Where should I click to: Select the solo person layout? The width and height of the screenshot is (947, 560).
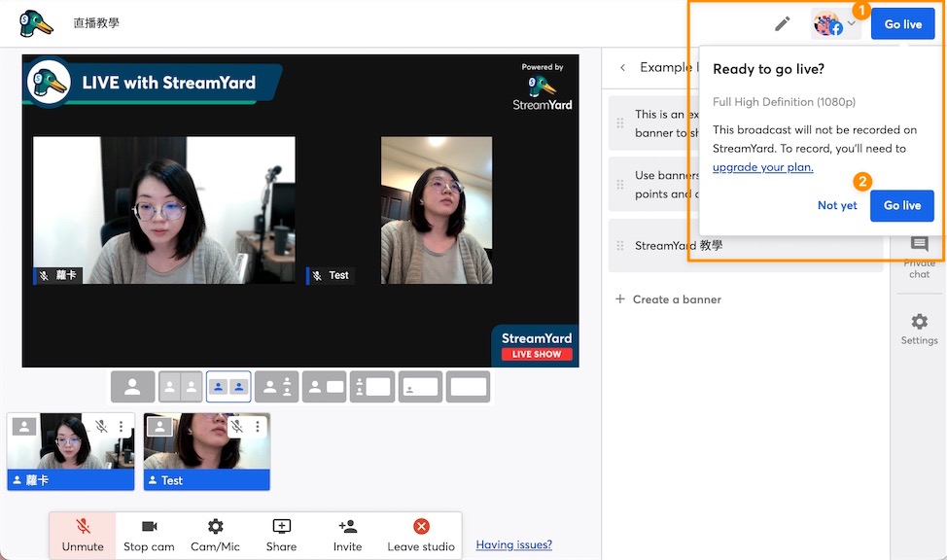point(133,387)
